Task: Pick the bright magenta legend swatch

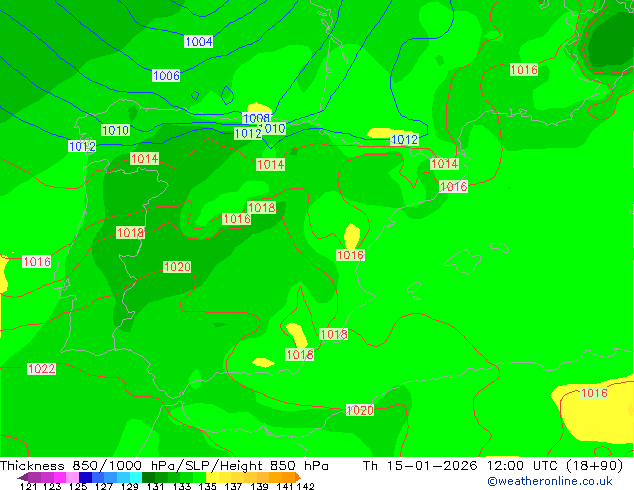Action: tap(60, 477)
